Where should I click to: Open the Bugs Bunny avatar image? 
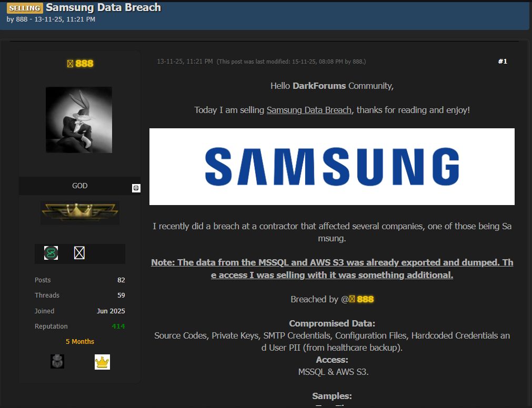79,120
